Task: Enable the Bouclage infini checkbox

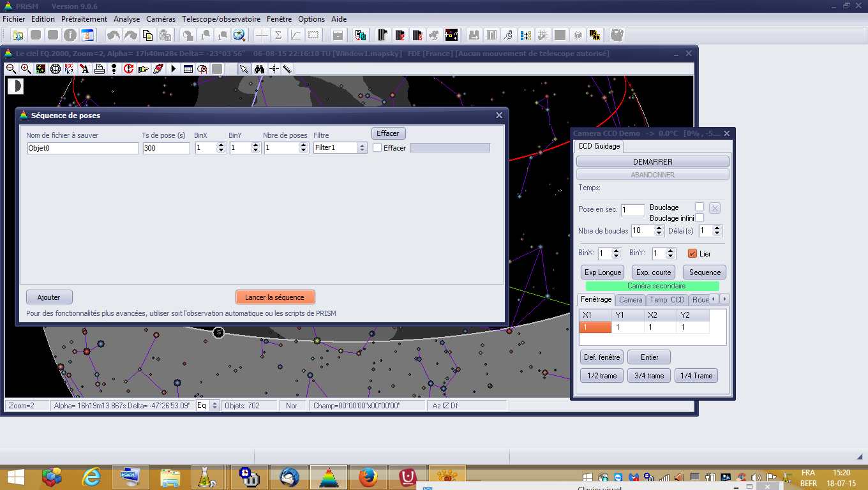Action: (x=700, y=218)
